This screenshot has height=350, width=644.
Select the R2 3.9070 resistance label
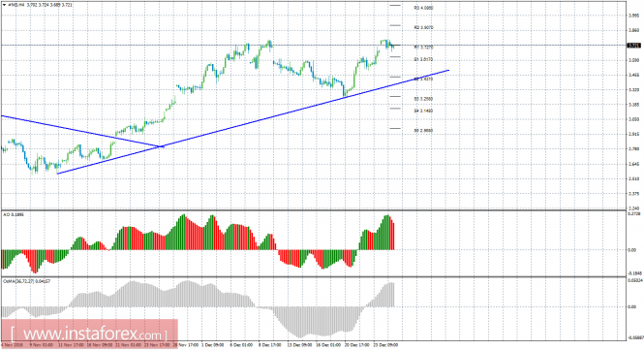click(x=423, y=27)
